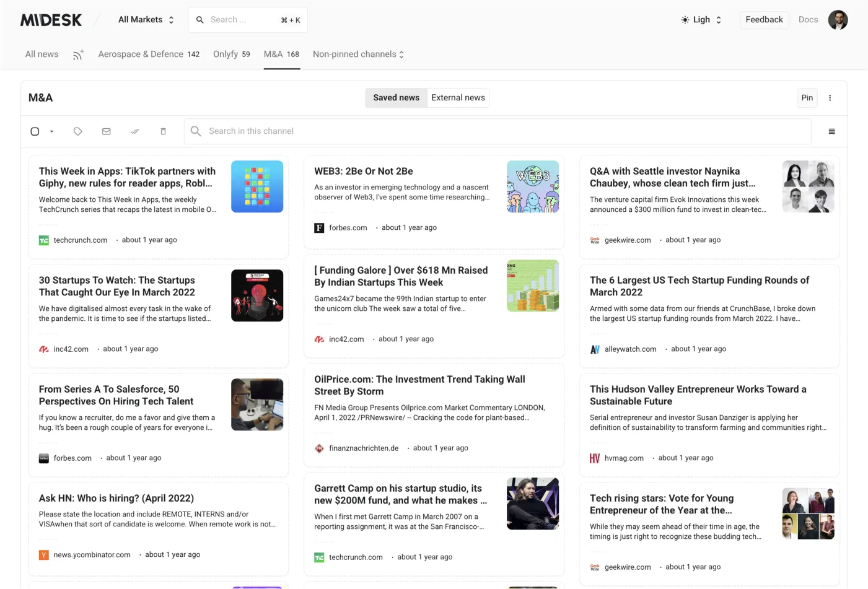The width and height of the screenshot is (868, 589).
Task: Click techcrunch favicon under Garrett Camp article
Action: [319, 557]
